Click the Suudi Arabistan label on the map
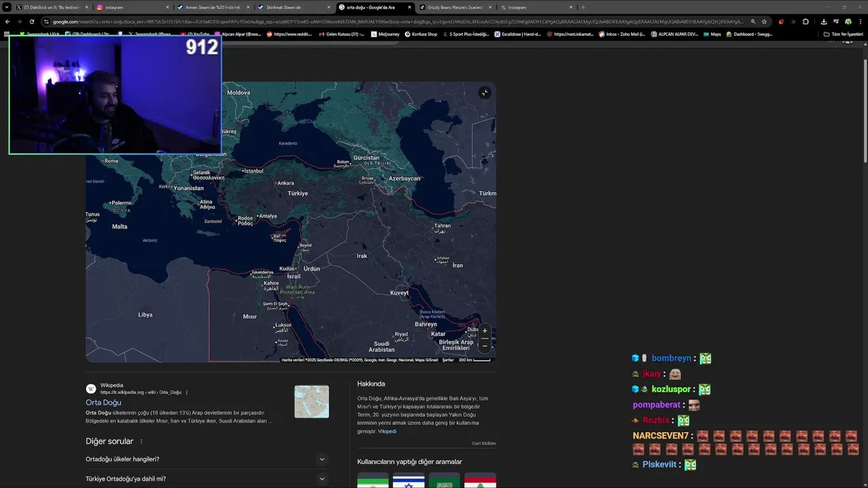Screen dimensions: 868x488 pyautogui.click(x=382, y=346)
